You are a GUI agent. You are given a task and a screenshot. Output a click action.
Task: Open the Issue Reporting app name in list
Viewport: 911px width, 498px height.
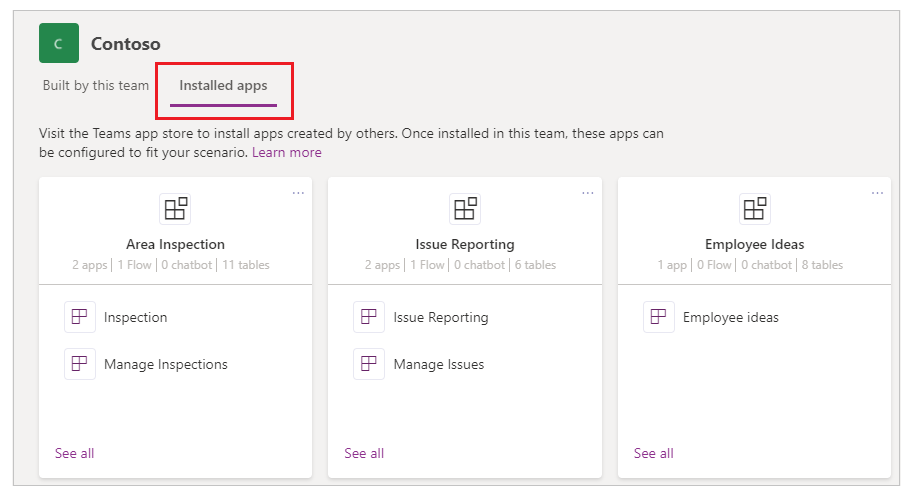point(441,317)
